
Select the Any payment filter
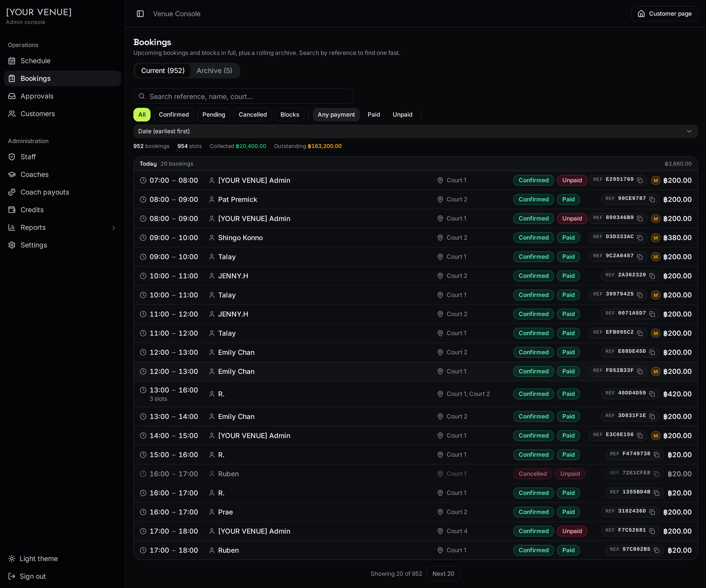pyautogui.click(x=336, y=115)
